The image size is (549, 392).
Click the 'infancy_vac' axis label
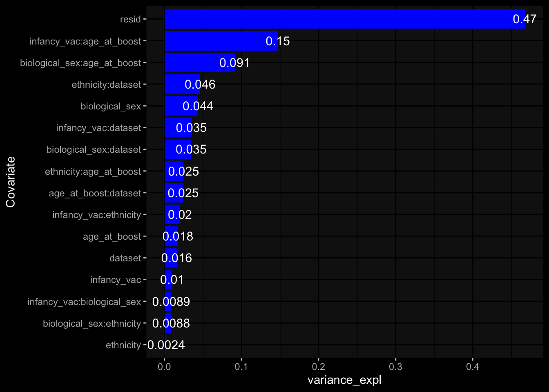pyautogui.click(x=116, y=280)
